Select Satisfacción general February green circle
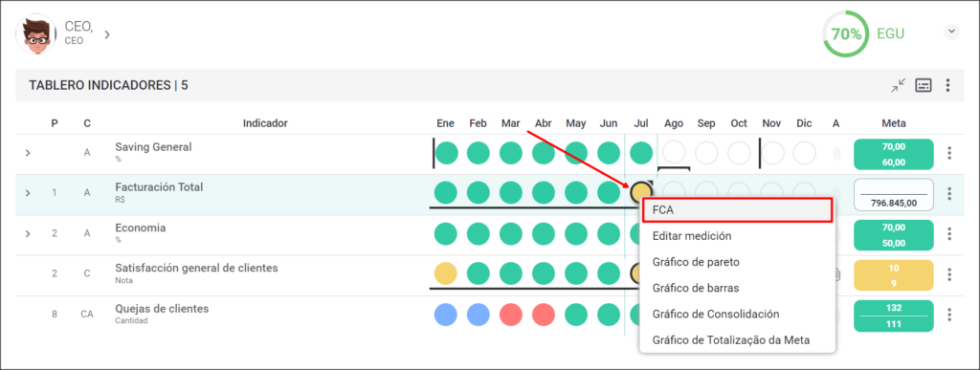This screenshot has width=980, height=370. click(x=479, y=273)
